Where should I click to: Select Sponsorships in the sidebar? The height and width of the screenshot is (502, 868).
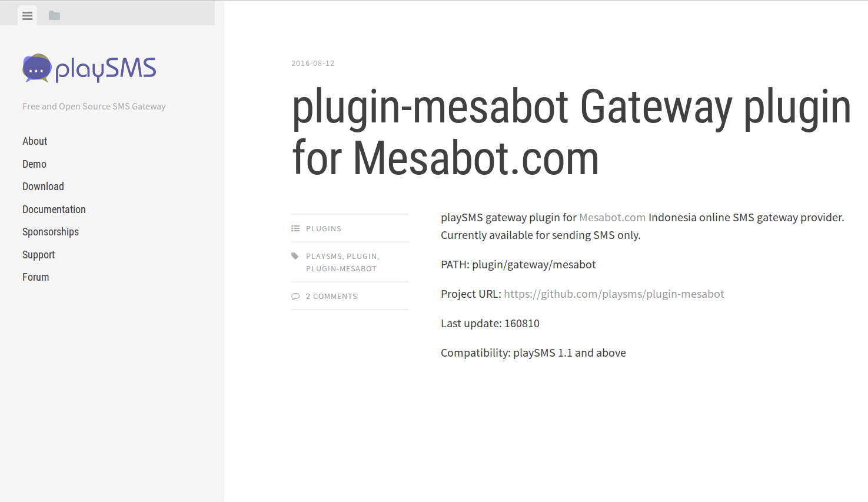(x=51, y=232)
